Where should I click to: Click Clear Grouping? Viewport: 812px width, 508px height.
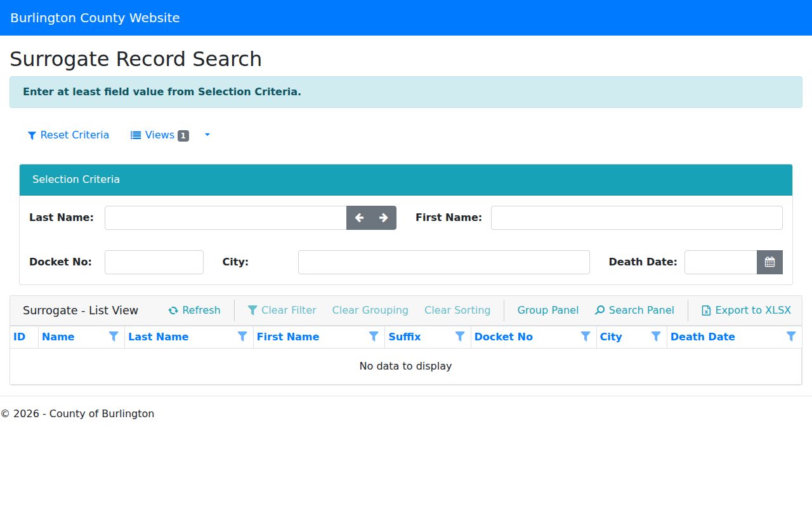click(370, 311)
